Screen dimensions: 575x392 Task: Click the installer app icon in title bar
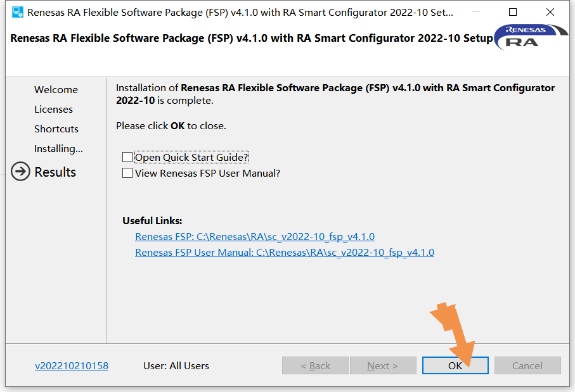tap(17, 12)
